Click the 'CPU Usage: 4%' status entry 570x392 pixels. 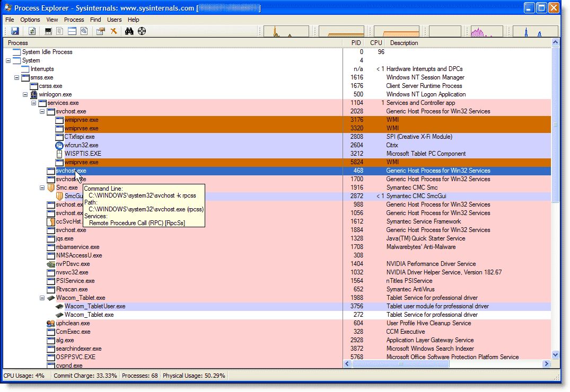[x=24, y=376]
